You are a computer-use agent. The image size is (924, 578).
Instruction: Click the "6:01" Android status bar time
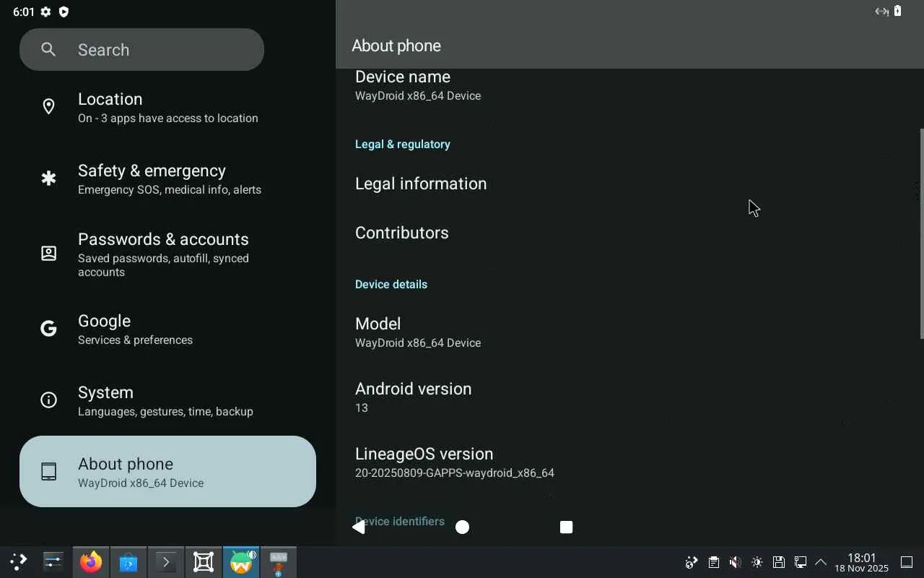[24, 12]
